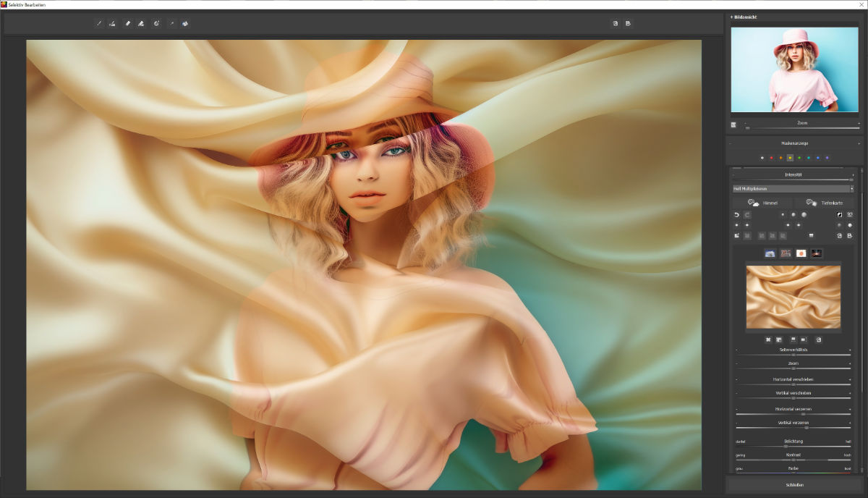The height and width of the screenshot is (498, 868).
Task: Click the black-and-white invert mask icon
Action: pyautogui.click(x=840, y=214)
